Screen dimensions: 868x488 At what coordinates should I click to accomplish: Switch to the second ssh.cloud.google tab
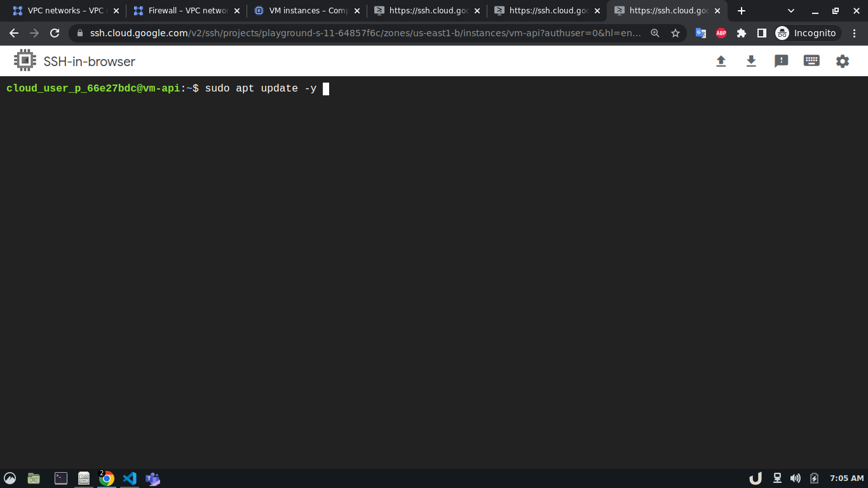(x=547, y=11)
